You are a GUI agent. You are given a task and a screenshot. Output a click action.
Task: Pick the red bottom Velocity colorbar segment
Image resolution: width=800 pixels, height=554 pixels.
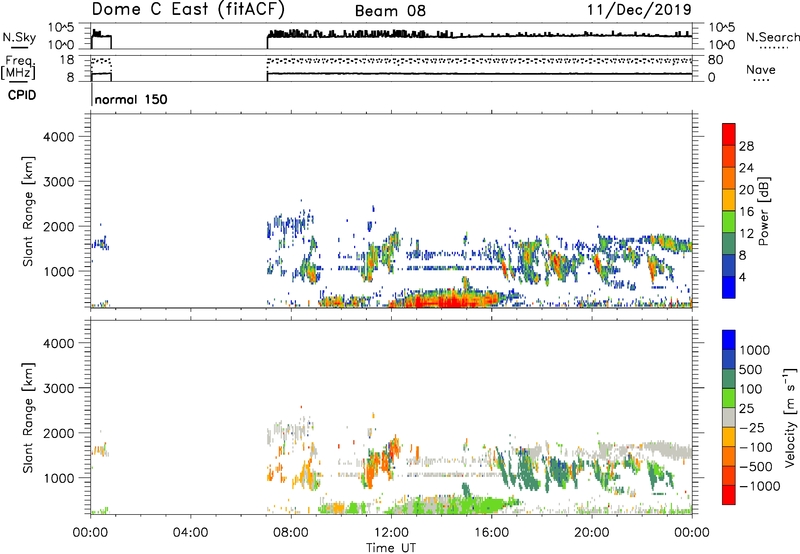click(729, 495)
